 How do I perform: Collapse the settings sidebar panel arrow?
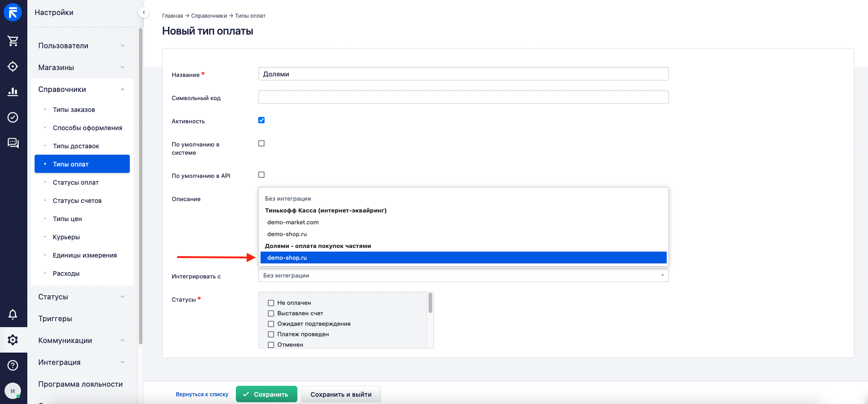(144, 13)
